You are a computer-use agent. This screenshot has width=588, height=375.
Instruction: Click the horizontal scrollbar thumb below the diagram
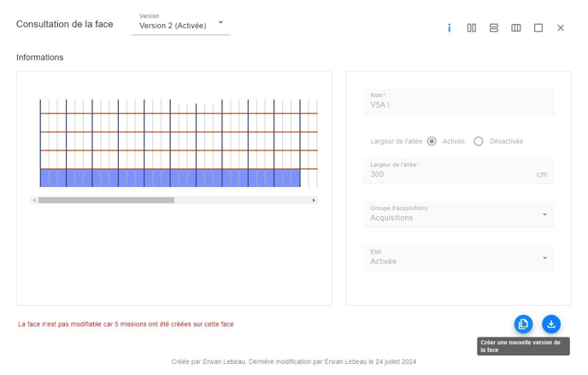point(106,200)
